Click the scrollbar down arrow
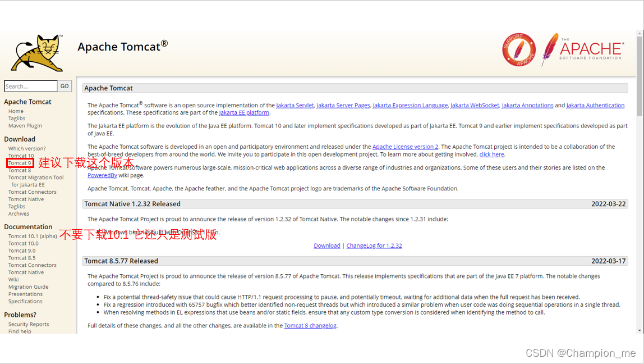Image resolution: width=644 pixels, height=364 pixels. click(x=640, y=331)
